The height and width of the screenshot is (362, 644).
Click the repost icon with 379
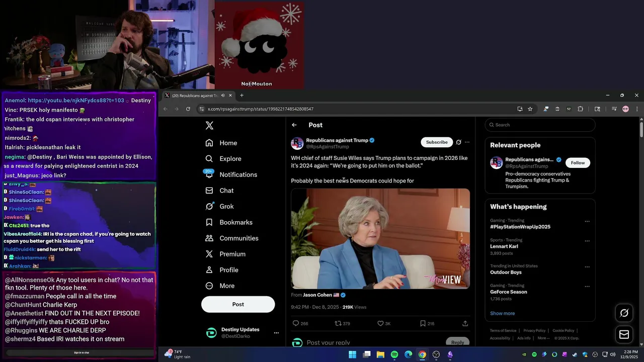tap(343, 323)
